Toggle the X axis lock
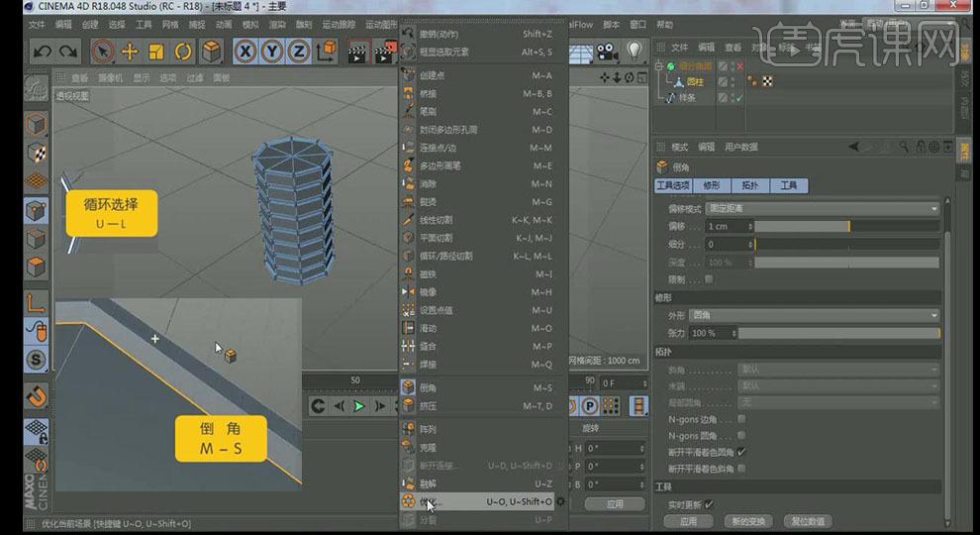Image resolution: width=980 pixels, height=535 pixels. tap(245, 52)
